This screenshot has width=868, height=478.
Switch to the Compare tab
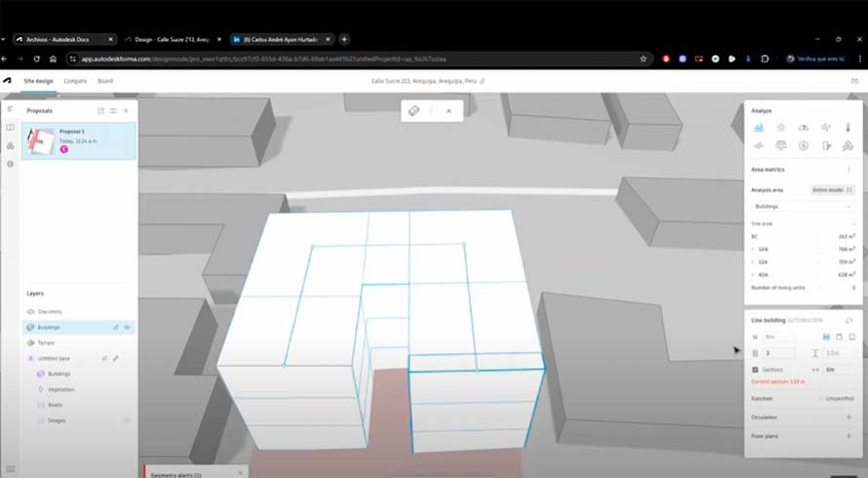(75, 81)
